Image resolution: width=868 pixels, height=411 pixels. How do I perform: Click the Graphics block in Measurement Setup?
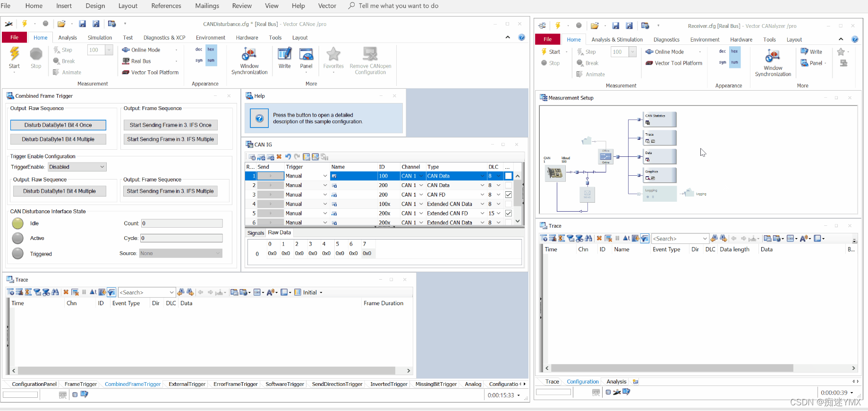pos(660,175)
